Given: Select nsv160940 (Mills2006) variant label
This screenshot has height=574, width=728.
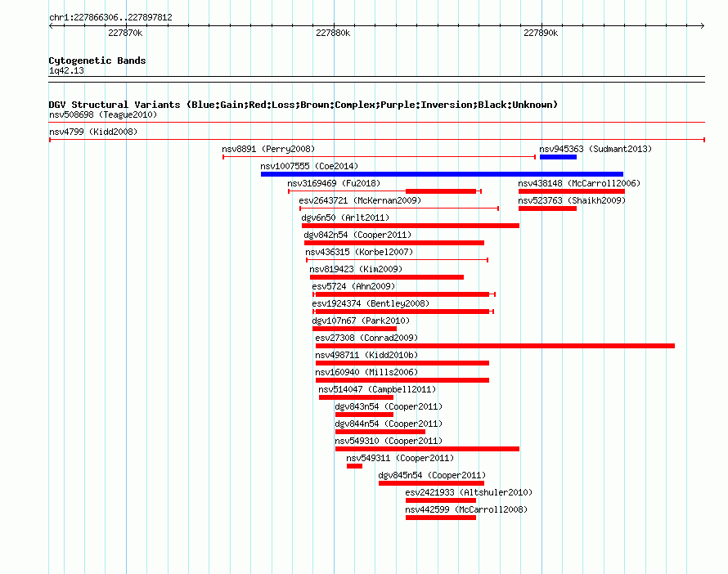Looking at the screenshot, I should pos(366,372).
